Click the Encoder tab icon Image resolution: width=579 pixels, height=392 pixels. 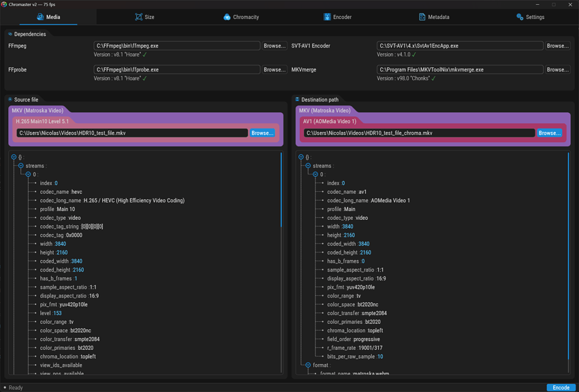[x=327, y=17]
